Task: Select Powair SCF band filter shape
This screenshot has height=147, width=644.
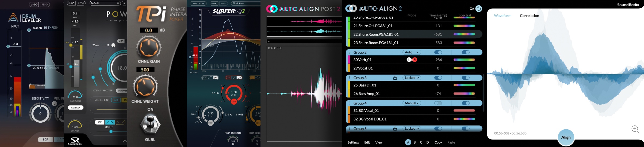Action: (x=120, y=122)
